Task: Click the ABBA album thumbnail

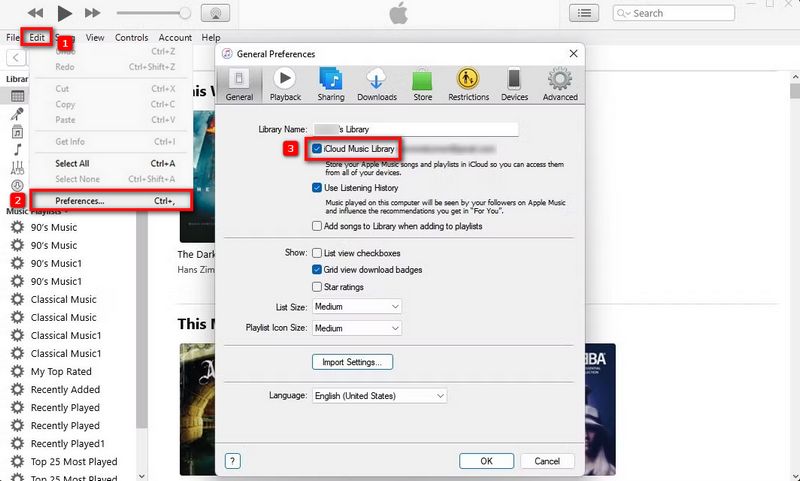Action: [x=601, y=409]
